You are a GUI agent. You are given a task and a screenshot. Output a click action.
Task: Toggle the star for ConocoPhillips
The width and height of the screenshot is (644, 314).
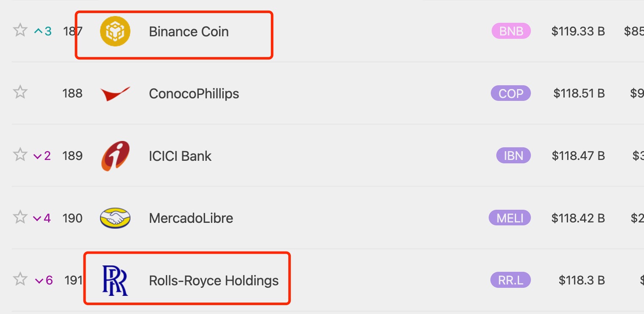pos(20,92)
